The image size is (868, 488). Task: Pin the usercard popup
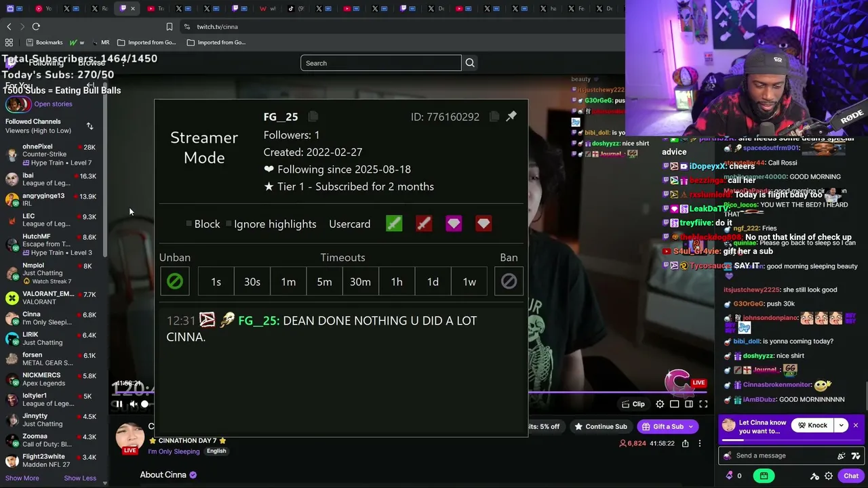click(511, 116)
